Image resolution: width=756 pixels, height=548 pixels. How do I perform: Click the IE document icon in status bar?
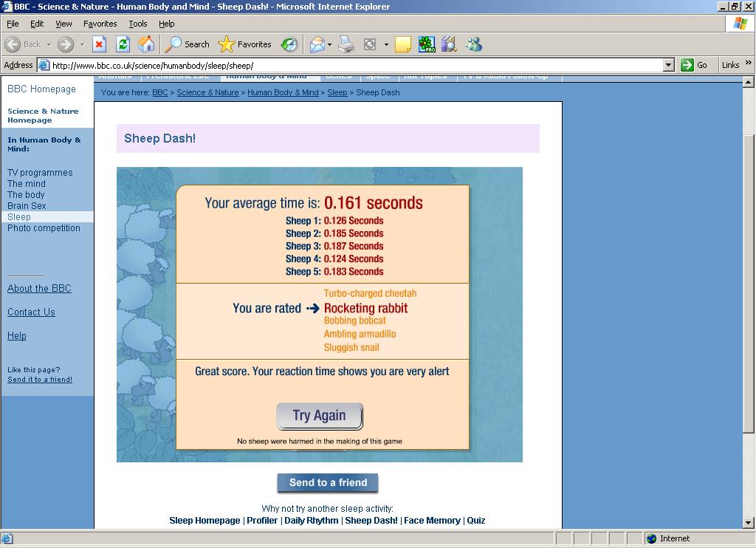pyautogui.click(x=7, y=538)
